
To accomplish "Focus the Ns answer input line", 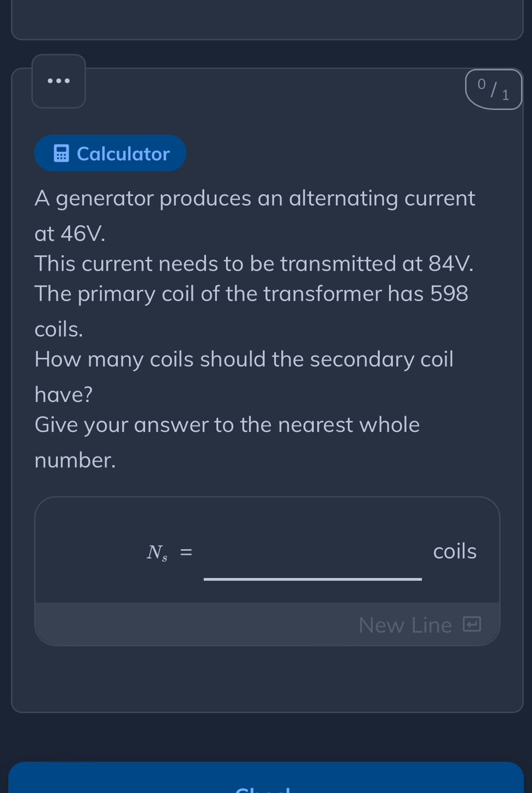I will [x=312, y=562].
